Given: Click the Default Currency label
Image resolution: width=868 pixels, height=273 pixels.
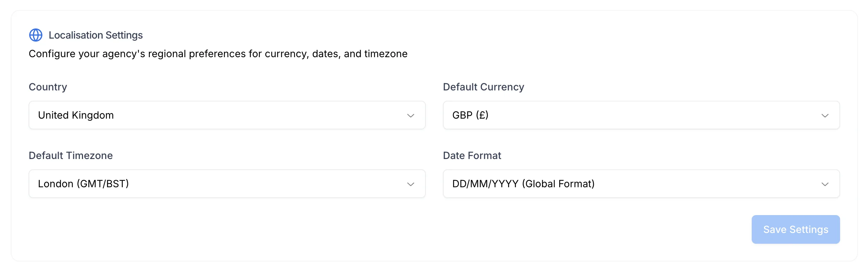Looking at the screenshot, I should click(x=483, y=87).
